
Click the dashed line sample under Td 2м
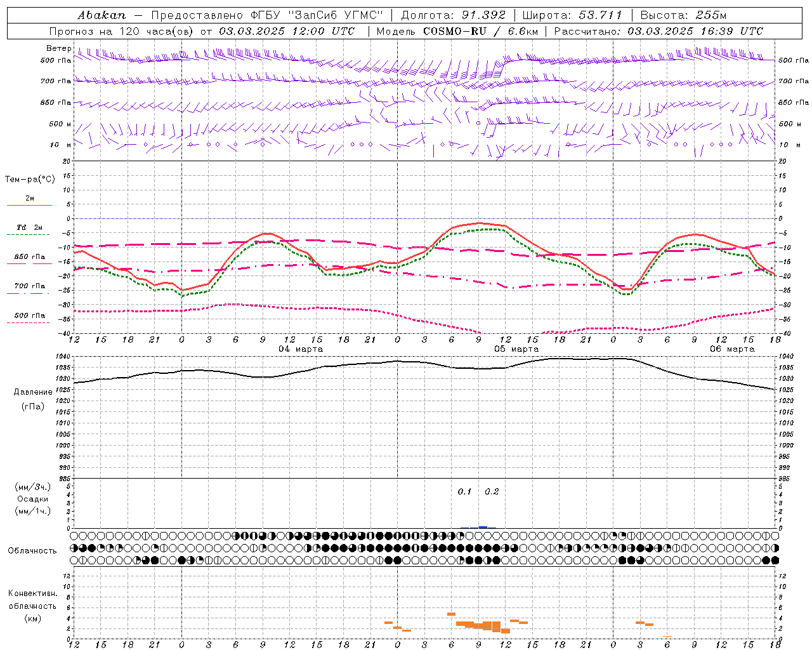(x=29, y=235)
